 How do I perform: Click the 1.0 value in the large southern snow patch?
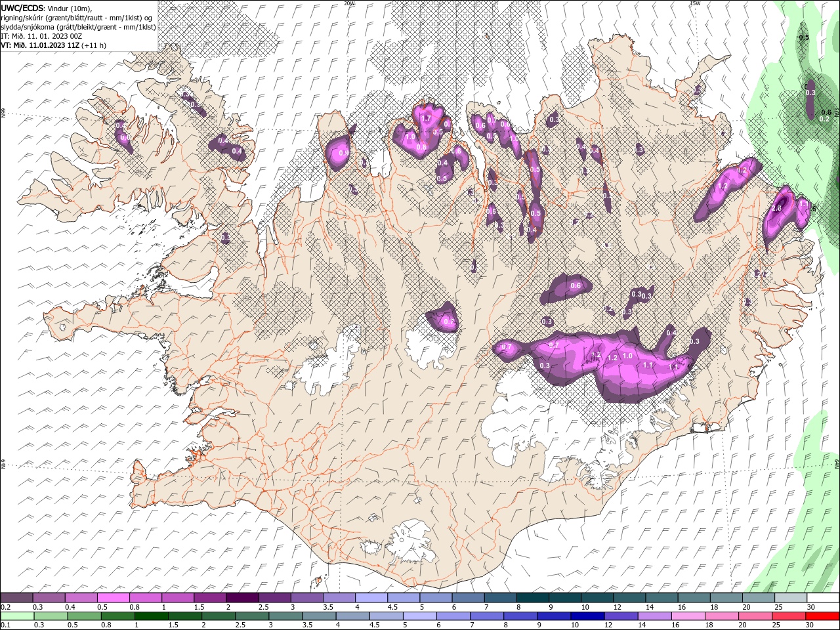pos(627,356)
